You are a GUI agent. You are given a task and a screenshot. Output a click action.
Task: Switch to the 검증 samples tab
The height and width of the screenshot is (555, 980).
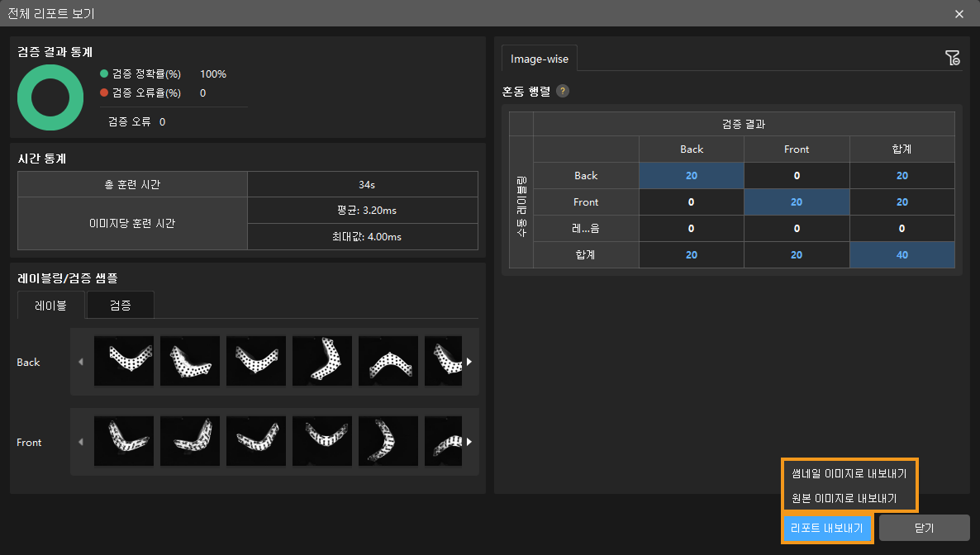coord(120,305)
